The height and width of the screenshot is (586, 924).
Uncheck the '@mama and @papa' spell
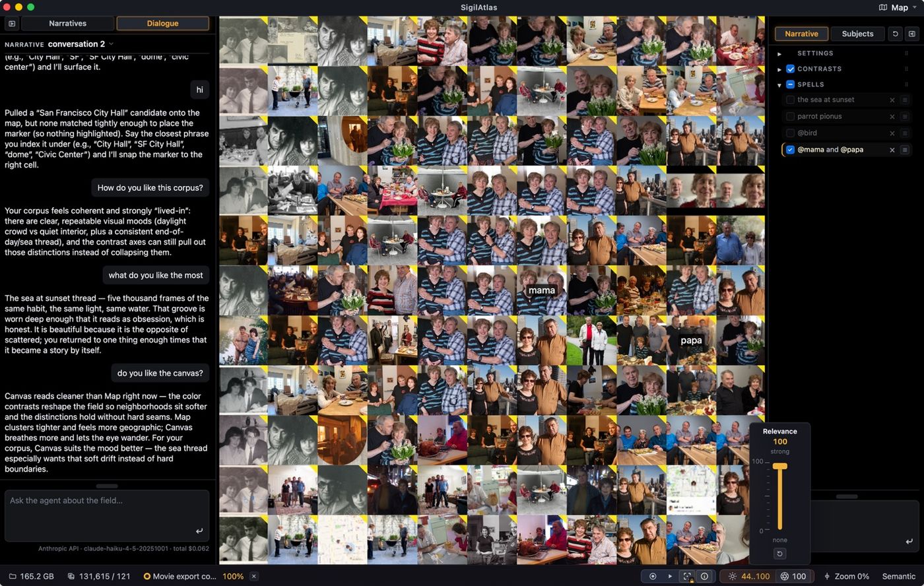790,150
